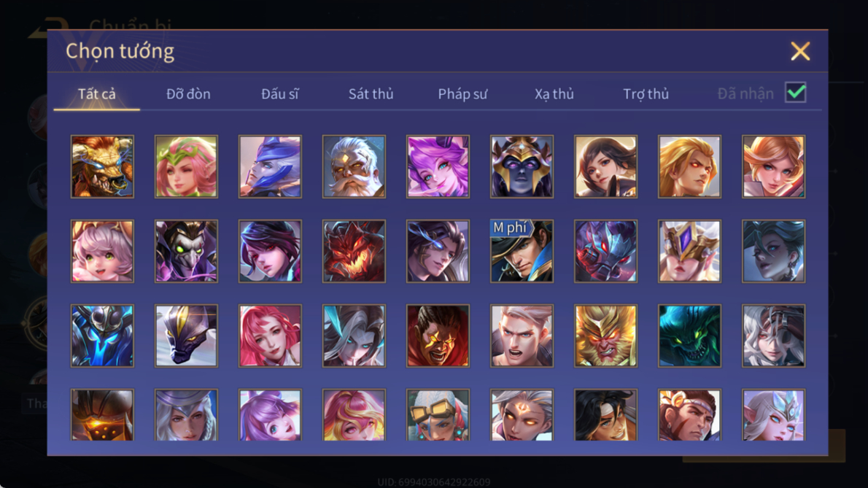Choose the green-faced sea monster hero

pyautogui.click(x=690, y=336)
